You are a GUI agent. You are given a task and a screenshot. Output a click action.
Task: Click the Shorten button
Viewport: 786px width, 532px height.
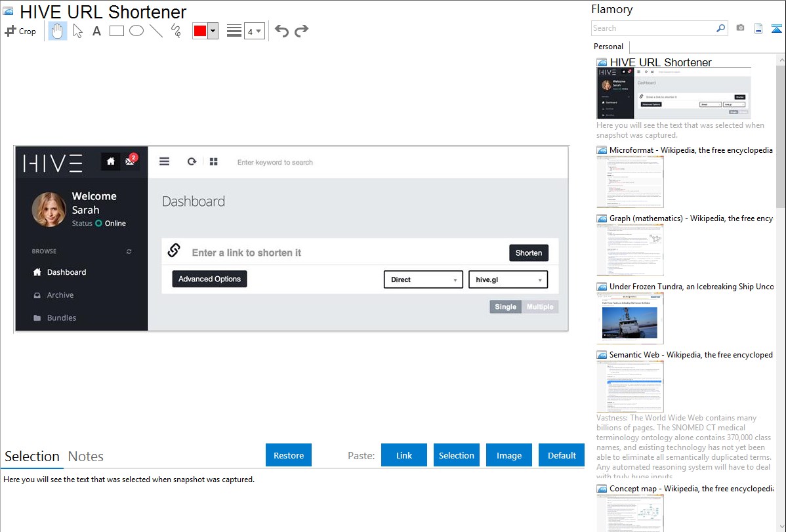click(529, 253)
